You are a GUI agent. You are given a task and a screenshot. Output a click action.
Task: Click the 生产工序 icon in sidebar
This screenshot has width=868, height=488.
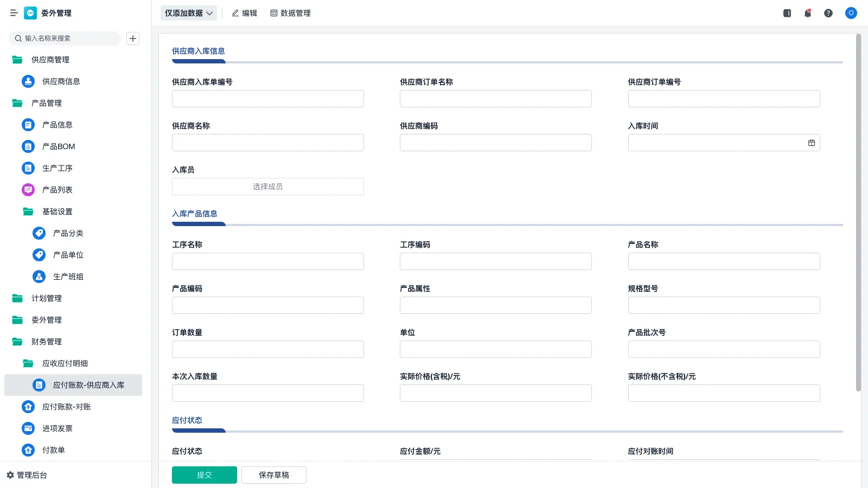click(28, 168)
